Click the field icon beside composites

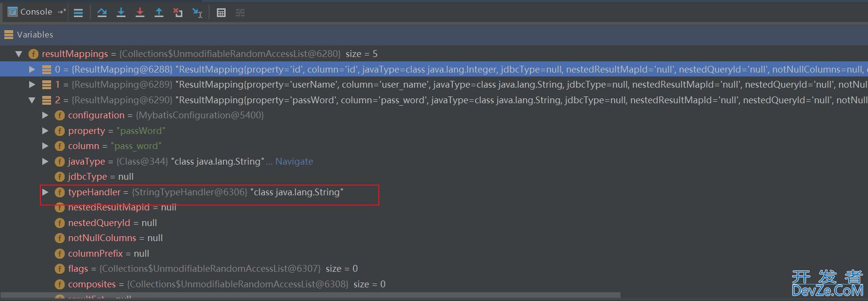point(60,284)
